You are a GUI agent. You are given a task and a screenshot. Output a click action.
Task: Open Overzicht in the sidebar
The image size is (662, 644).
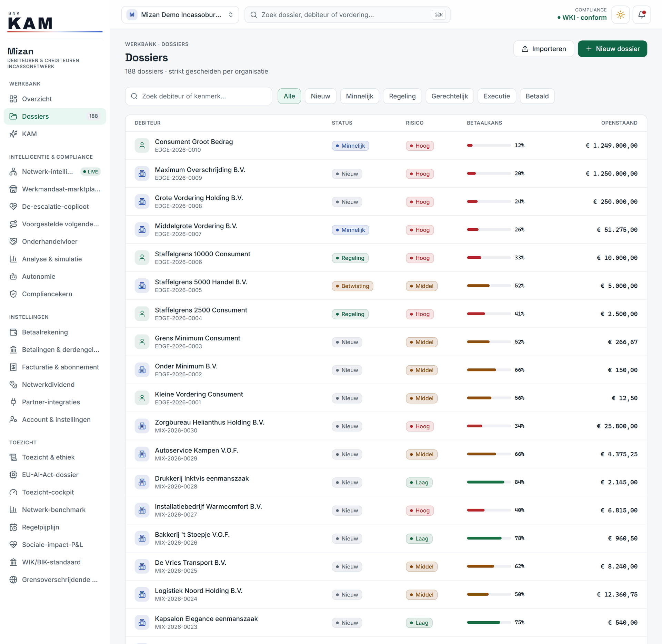click(55, 99)
